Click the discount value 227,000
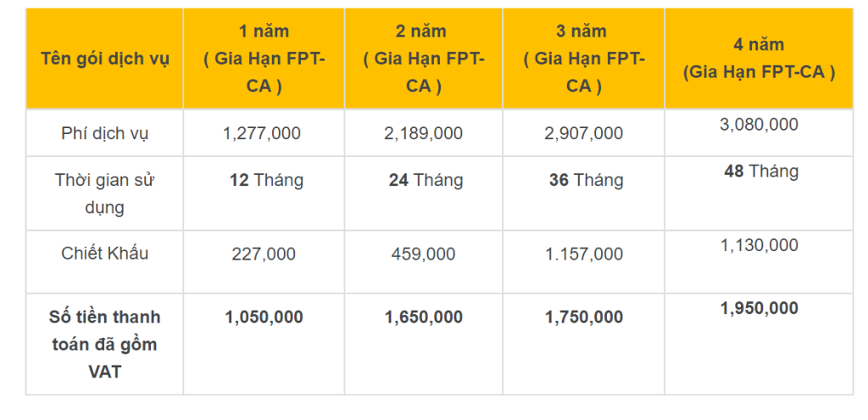The image size is (868, 420). click(x=264, y=255)
